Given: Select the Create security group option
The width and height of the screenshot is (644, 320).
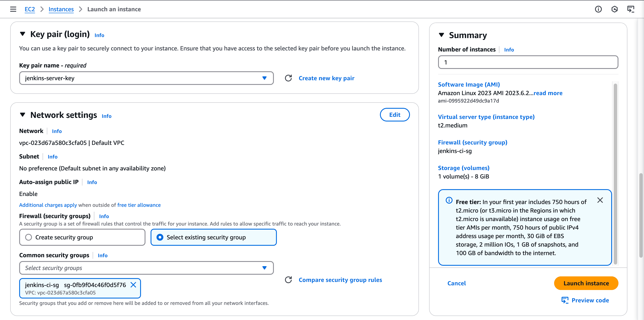Looking at the screenshot, I should 29,237.
